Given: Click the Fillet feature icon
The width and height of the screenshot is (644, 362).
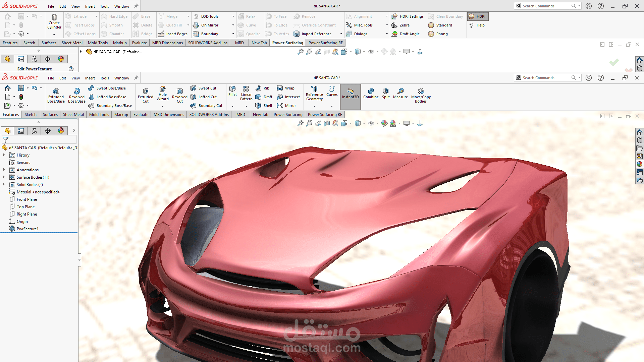Looking at the screenshot, I should (232, 90).
